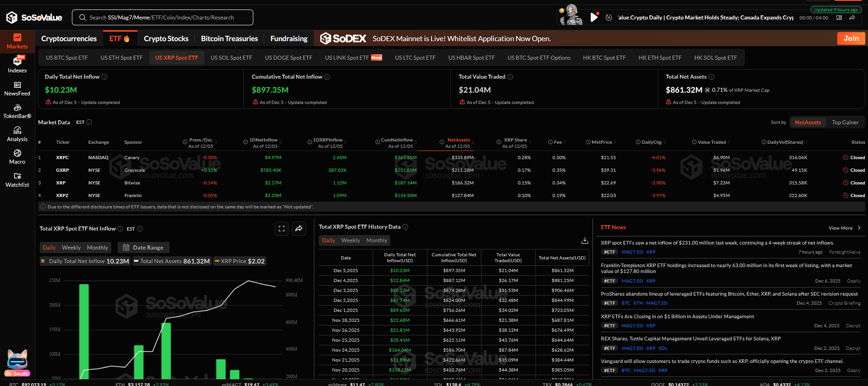Click the SoSoValue logo
Viewport: 868px width, 386px height.
coord(34,18)
